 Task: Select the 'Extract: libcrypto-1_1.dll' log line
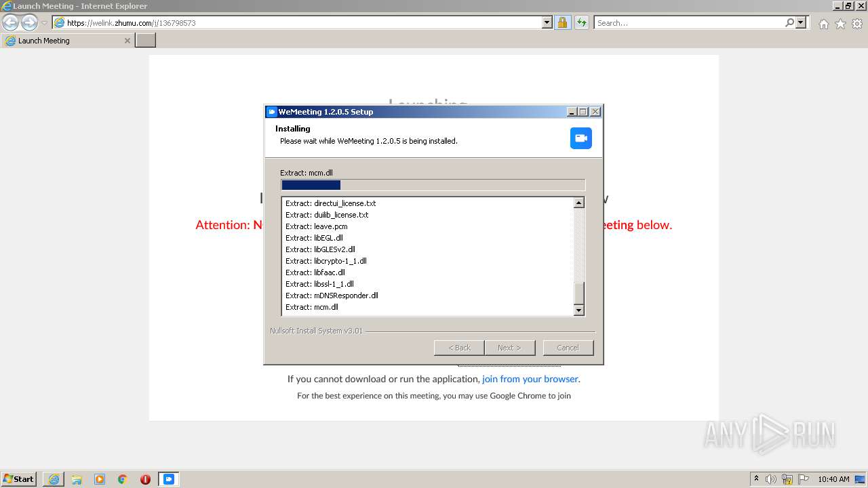[325, 261]
